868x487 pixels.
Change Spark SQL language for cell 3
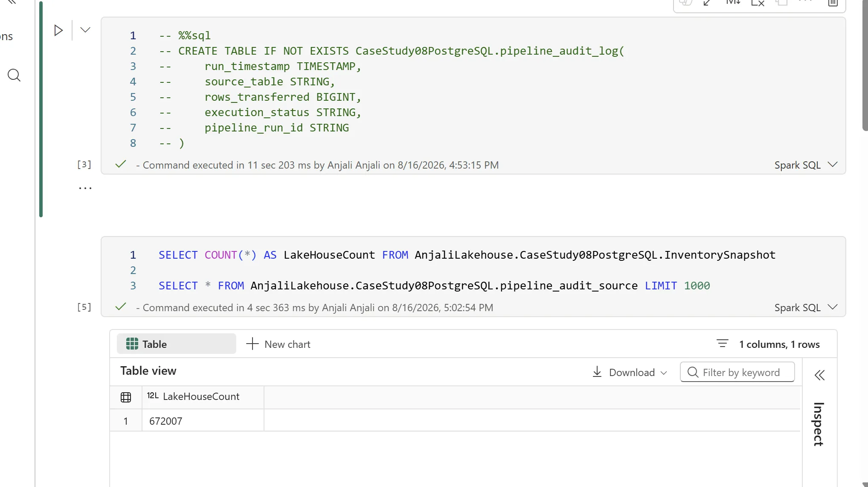806,165
